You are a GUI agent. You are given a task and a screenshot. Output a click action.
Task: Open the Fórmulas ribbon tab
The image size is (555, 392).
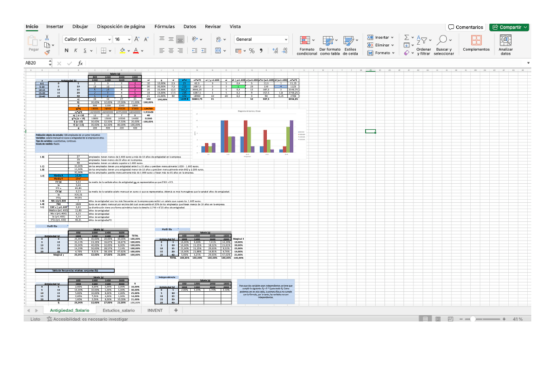[x=164, y=27]
